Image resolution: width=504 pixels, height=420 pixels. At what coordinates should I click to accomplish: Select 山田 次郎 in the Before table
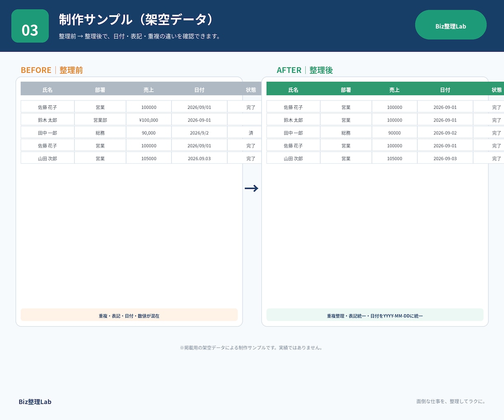tap(48, 158)
